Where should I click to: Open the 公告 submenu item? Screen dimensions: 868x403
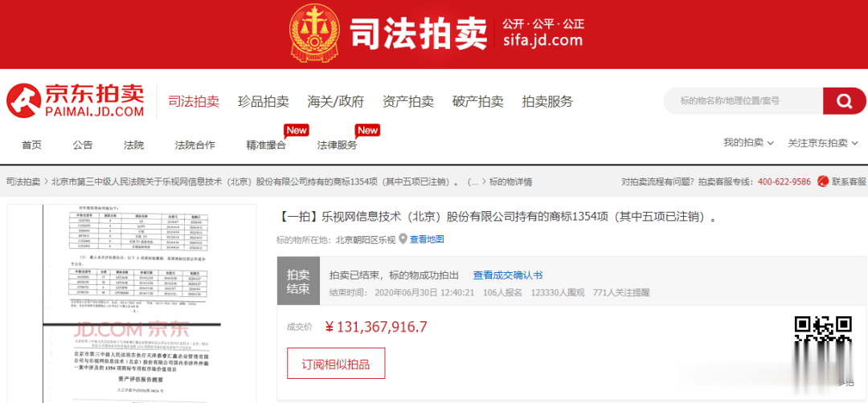pyautogui.click(x=83, y=145)
